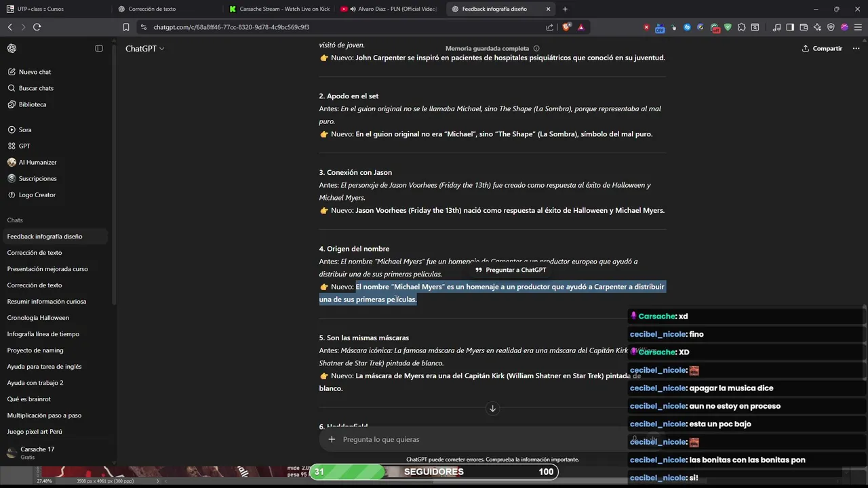This screenshot has width=868, height=488.
Task: Click the green shield extension icon
Action: pyautogui.click(x=728, y=27)
